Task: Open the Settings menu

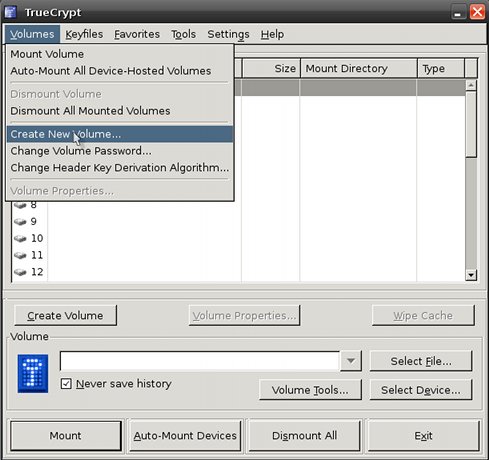Action: pyautogui.click(x=228, y=34)
